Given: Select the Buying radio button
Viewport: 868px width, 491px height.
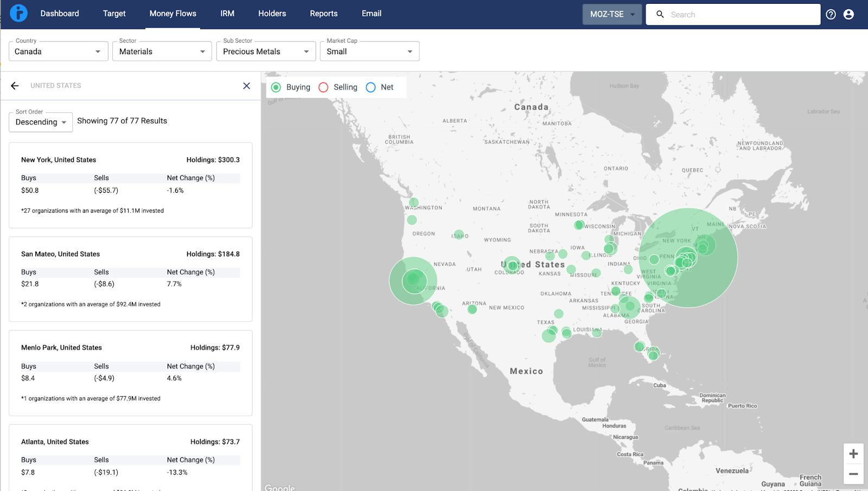Looking at the screenshot, I should point(276,87).
